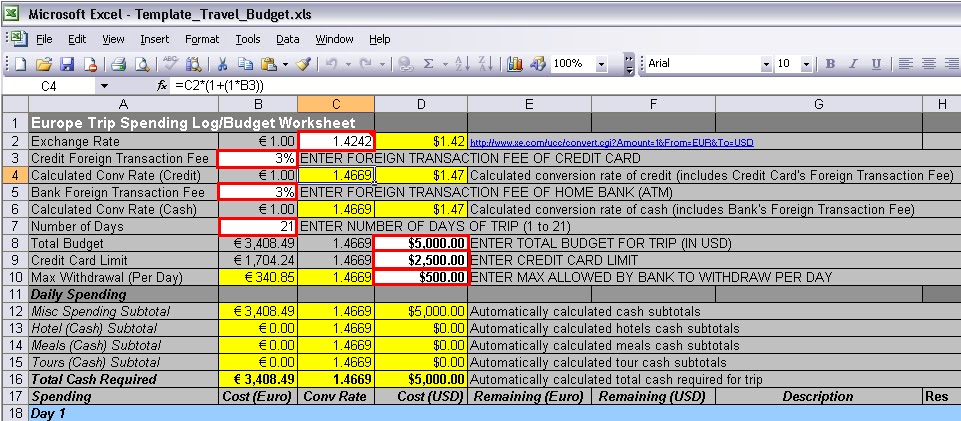Activate the Format Painter brush

304,64
